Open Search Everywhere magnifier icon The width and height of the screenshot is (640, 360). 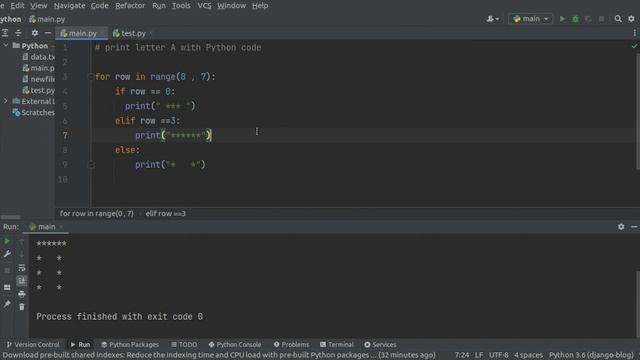pyautogui.click(x=618, y=19)
